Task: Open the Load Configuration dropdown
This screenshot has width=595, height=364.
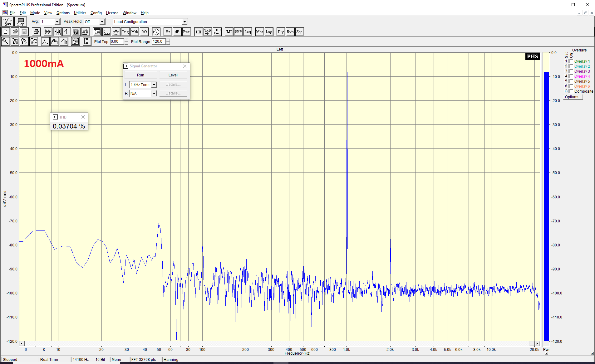Action: pyautogui.click(x=184, y=22)
